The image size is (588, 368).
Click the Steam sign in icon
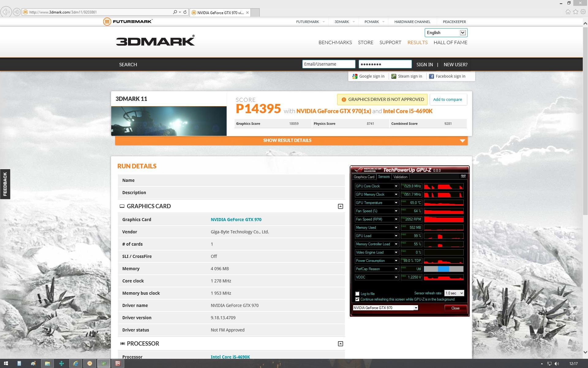coord(394,76)
